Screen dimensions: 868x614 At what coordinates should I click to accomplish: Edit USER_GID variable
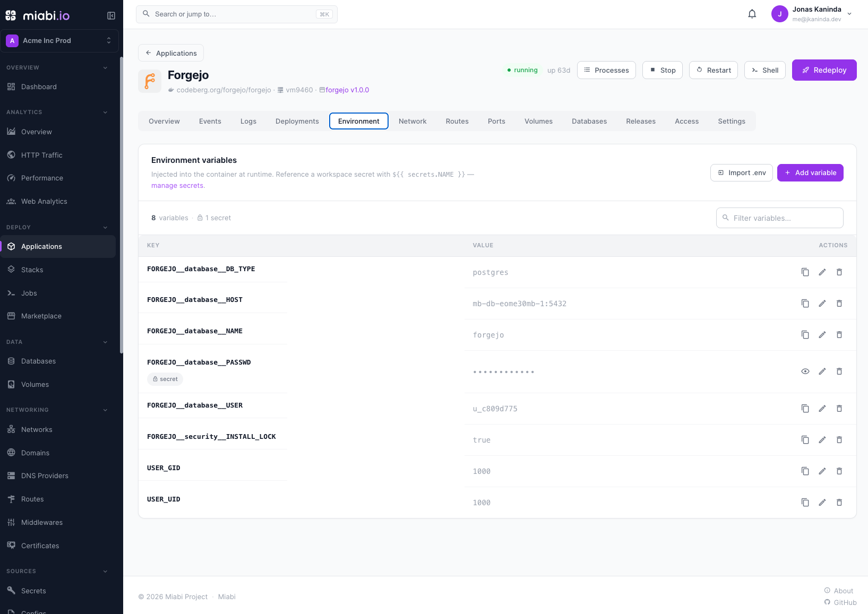pyautogui.click(x=822, y=471)
